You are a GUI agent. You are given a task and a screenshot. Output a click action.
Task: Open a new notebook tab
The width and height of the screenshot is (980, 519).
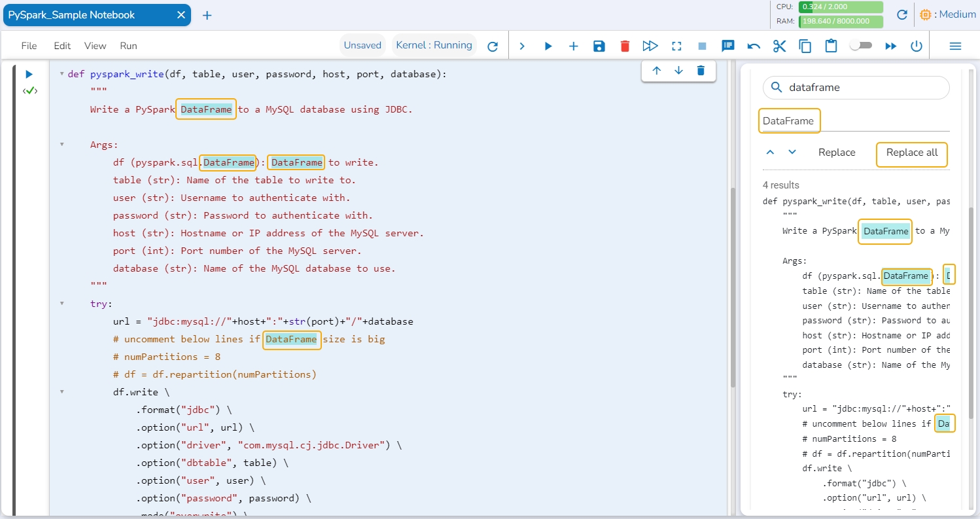(207, 15)
